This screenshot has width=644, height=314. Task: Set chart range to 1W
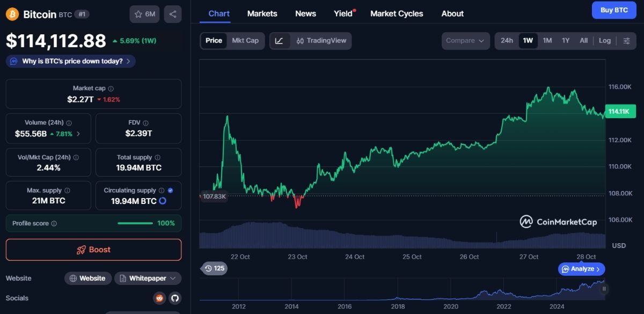[528, 41]
